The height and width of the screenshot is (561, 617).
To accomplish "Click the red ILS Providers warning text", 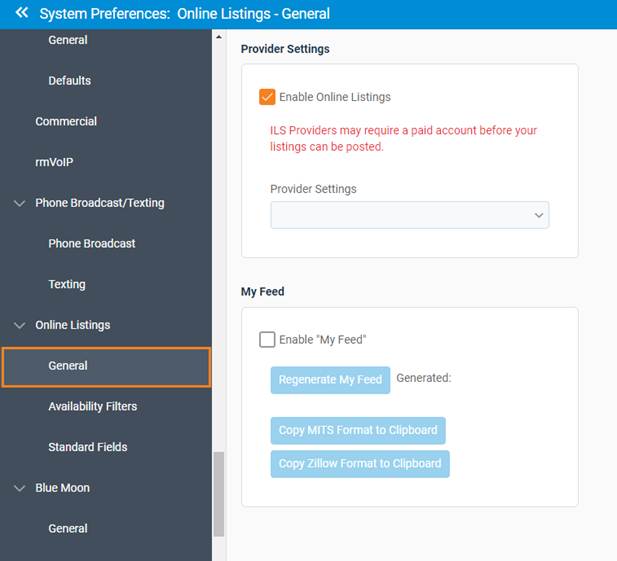I will (403, 138).
